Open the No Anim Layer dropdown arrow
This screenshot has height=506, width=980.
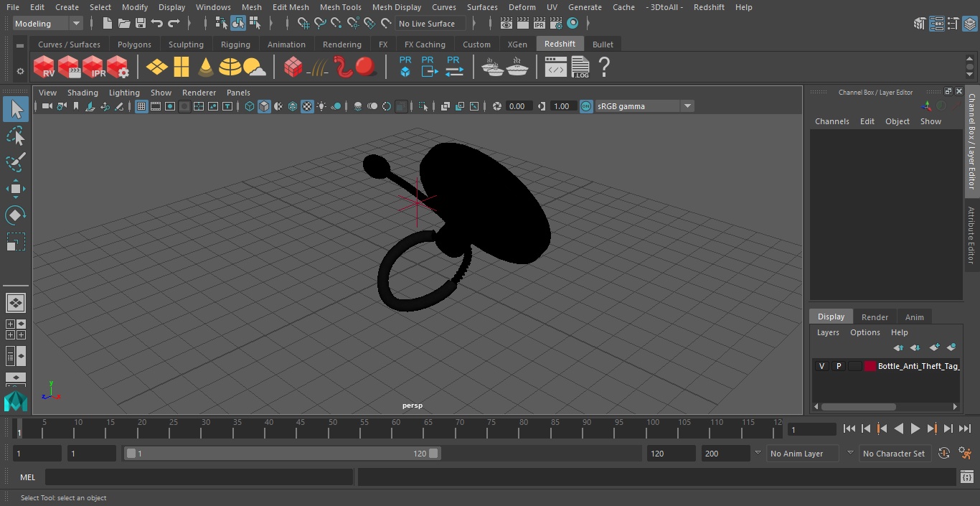pyautogui.click(x=757, y=453)
